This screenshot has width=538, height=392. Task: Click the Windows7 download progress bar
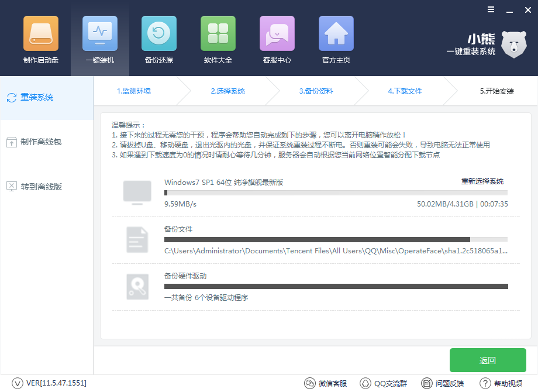[x=336, y=193]
